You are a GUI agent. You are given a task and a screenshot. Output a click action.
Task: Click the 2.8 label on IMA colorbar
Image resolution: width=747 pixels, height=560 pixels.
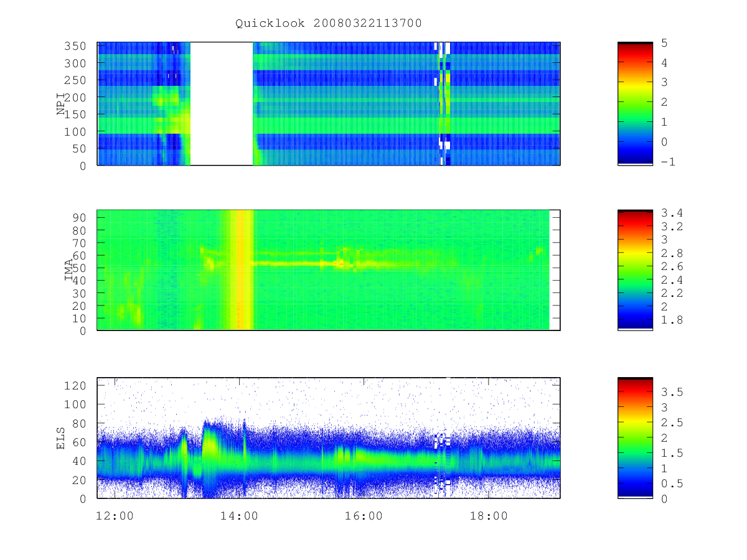(672, 253)
